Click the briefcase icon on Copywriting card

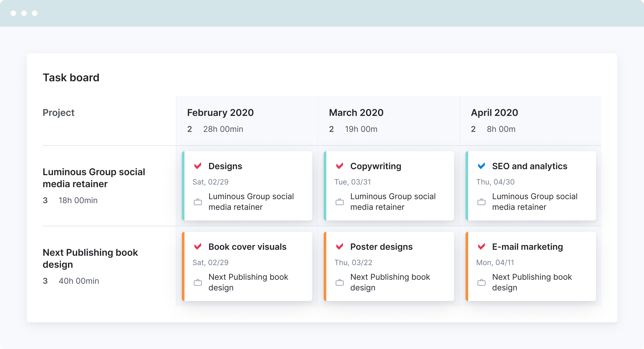pyautogui.click(x=340, y=202)
